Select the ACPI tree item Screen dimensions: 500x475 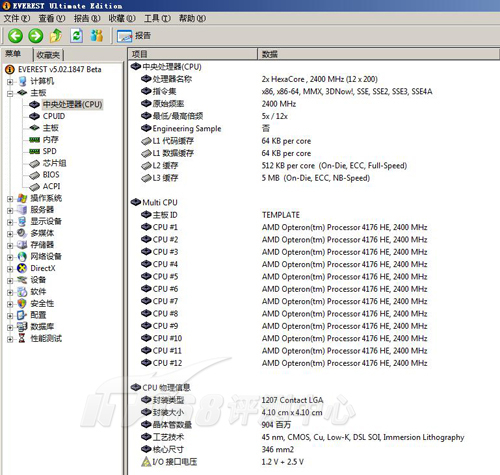pos(51,186)
